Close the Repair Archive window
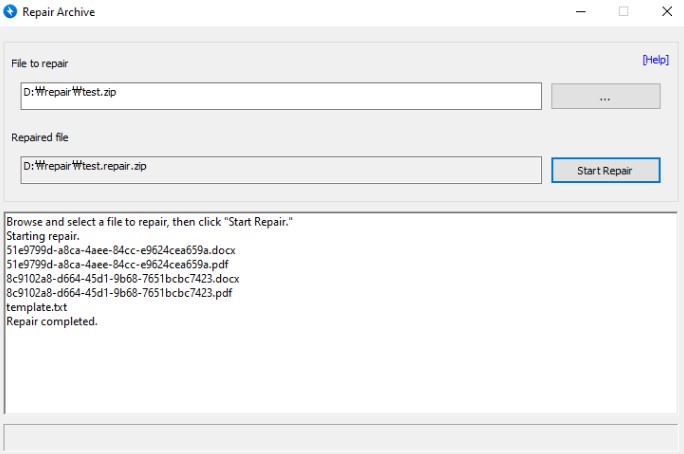The width and height of the screenshot is (684, 454). 667,12
